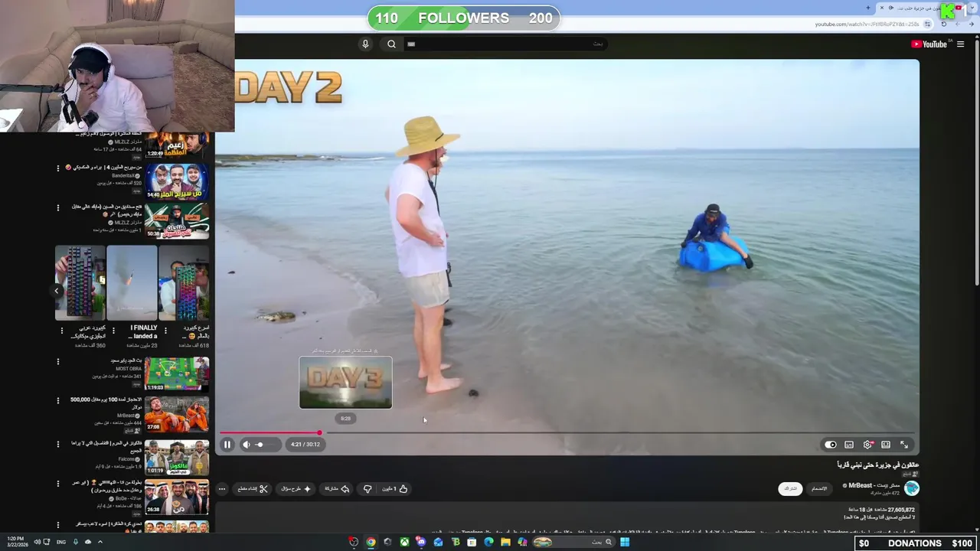Open the 26:38 BoDe video thumbnail
Image resolution: width=980 pixels, height=551 pixels.
[177, 497]
